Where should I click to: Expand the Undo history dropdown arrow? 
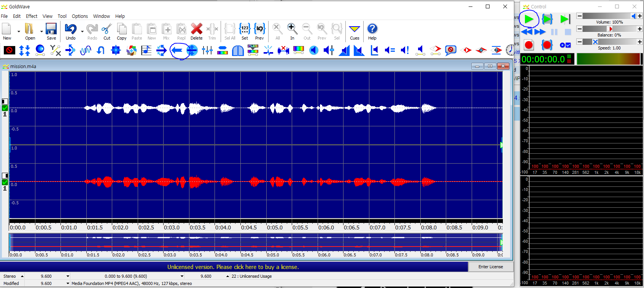(82, 32)
